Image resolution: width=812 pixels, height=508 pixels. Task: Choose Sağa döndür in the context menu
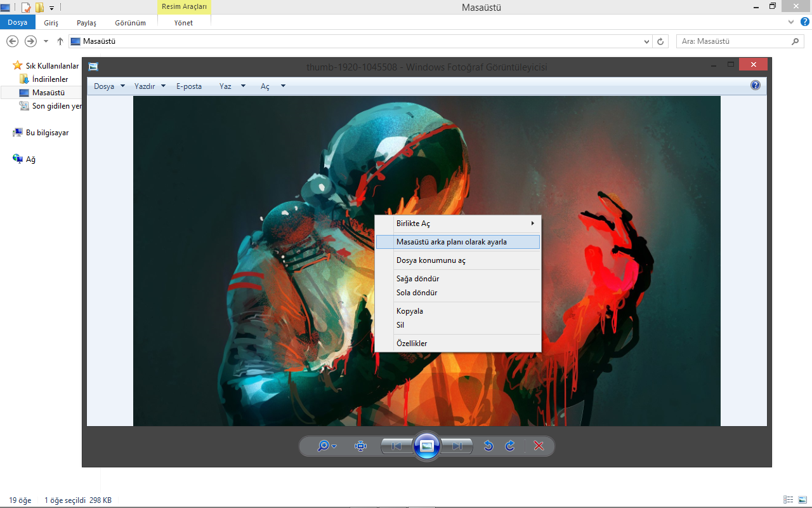point(457,279)
